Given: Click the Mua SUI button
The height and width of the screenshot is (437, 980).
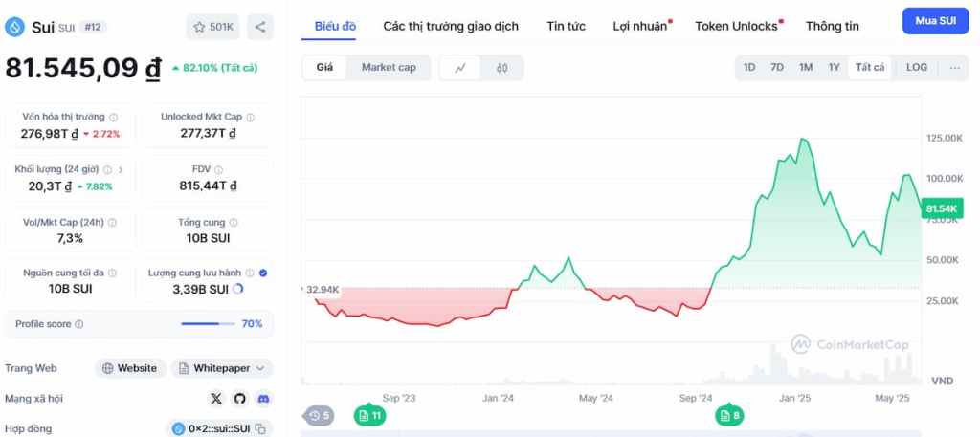Looking at the screenshot, I should [935, 20].
